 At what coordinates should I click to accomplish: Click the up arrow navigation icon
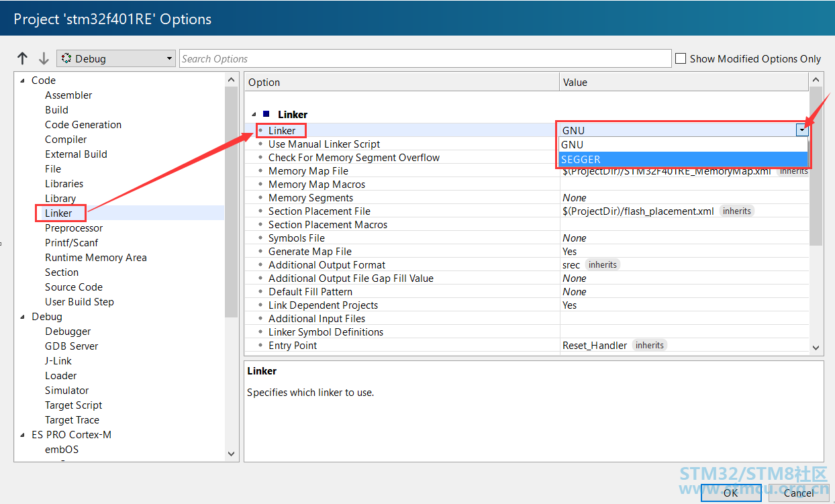(x=23, y=58)
